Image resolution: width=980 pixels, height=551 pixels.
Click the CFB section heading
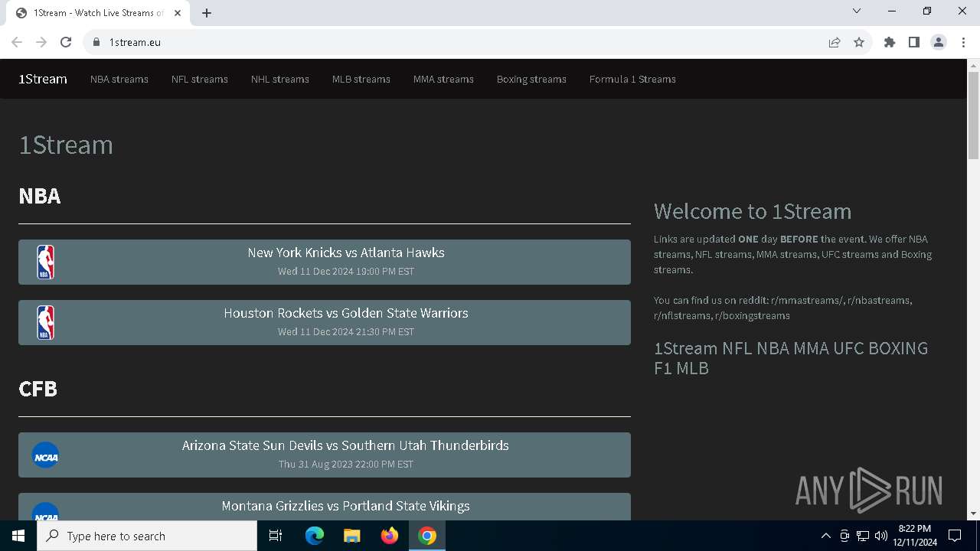(38, 389)
